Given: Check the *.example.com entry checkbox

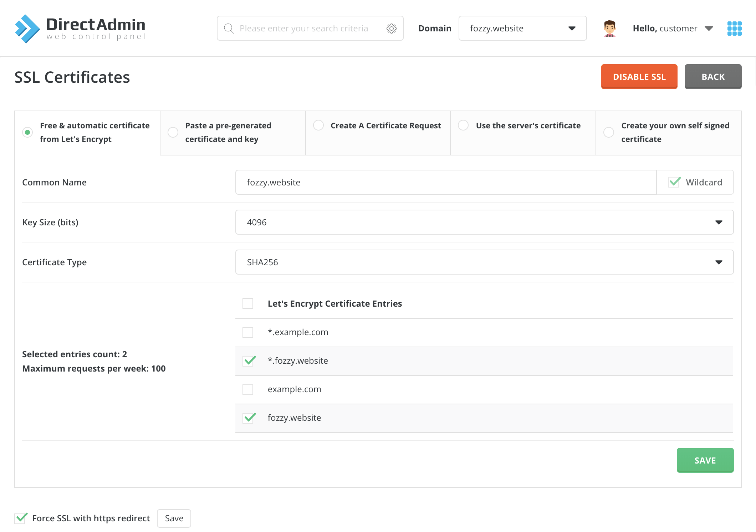Looking at the screenshot, I should click(x=248, y=332).
